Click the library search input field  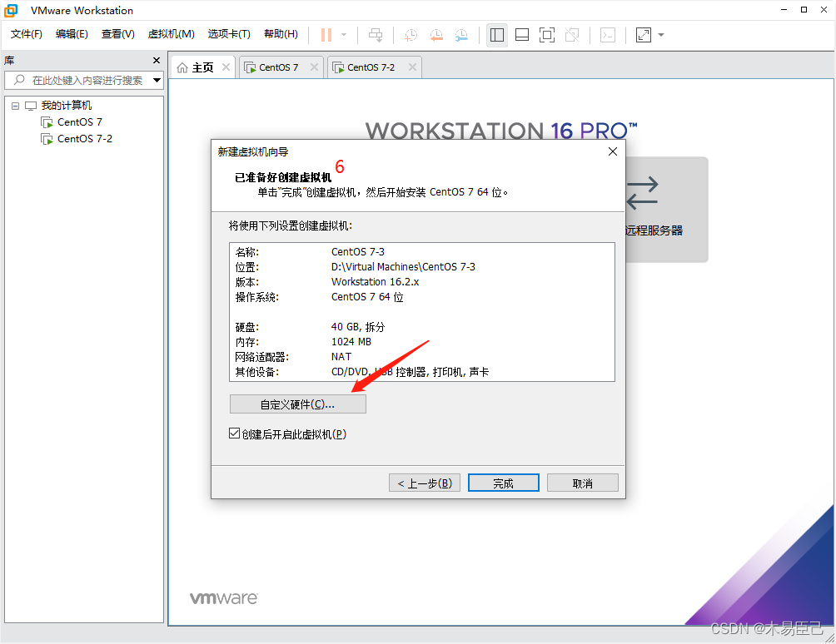click(x=83, y=81)
